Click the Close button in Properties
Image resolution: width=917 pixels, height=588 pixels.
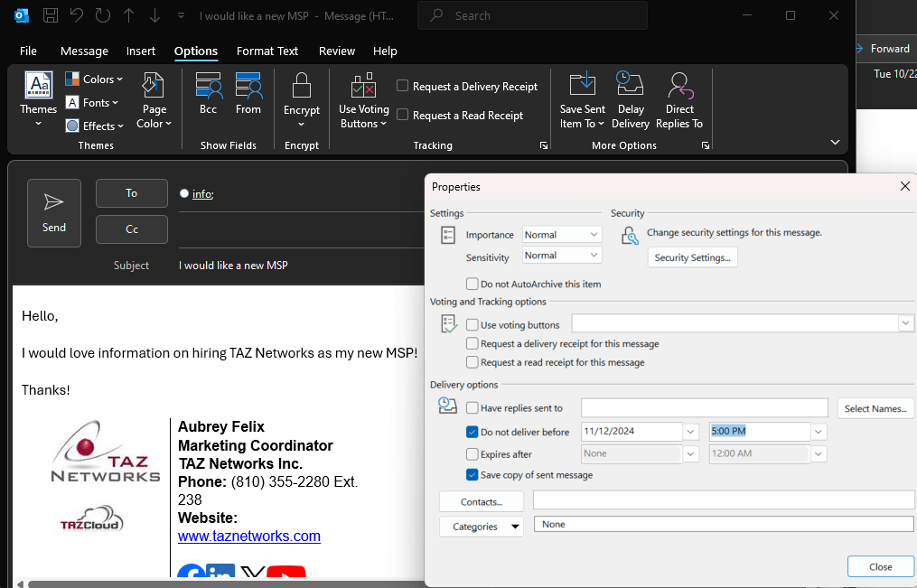[x=880, y=567]
